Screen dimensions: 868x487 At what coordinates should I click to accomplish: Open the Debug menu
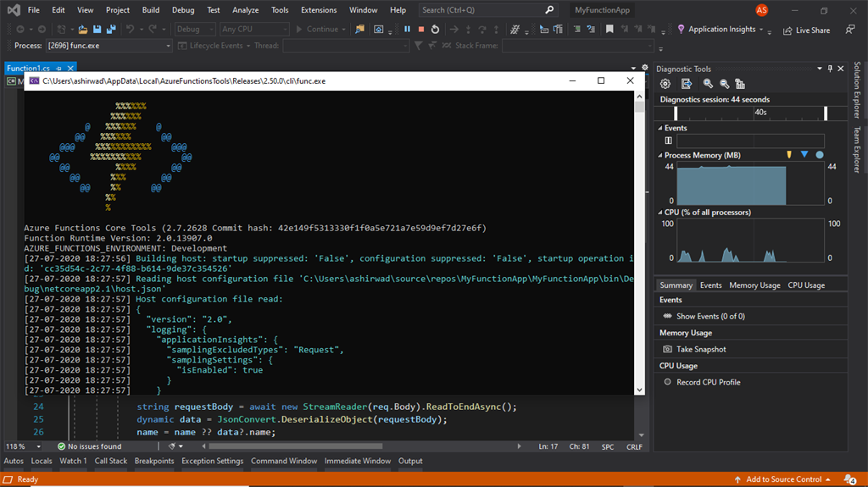point(183,10)
